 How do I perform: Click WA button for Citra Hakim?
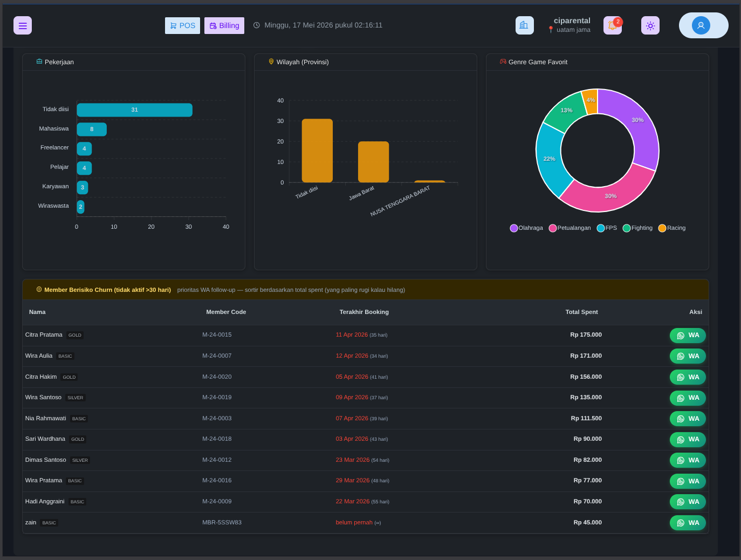click(x=688, y=377)
